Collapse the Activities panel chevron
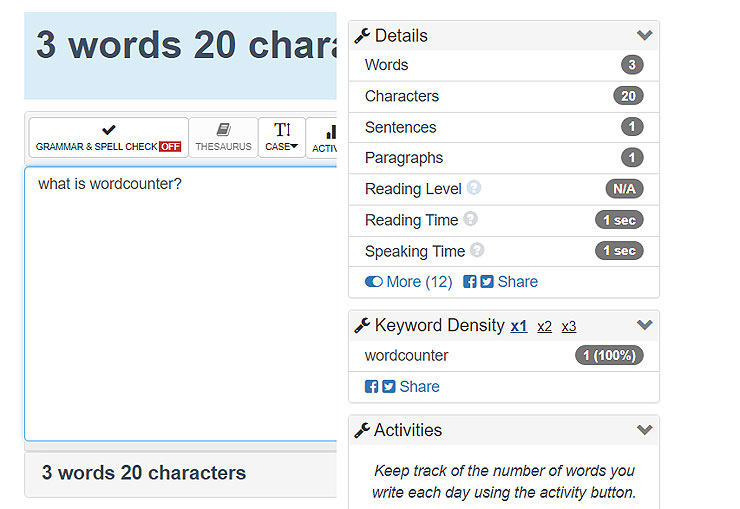Image resolution: width=740 pixels, height=509 pixels. click(x=644, y=430)
